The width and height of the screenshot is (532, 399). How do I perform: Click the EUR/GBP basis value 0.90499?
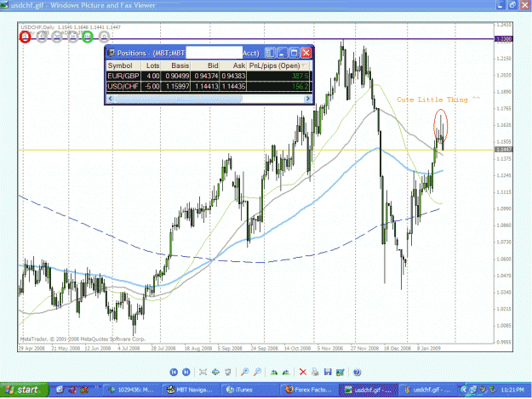tap(177, 76)
